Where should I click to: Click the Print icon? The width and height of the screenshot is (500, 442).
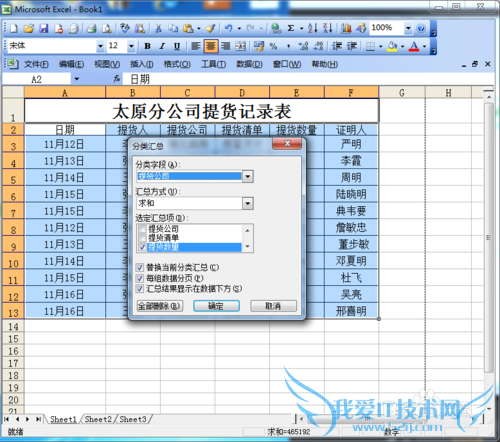(x=92, y=28)
